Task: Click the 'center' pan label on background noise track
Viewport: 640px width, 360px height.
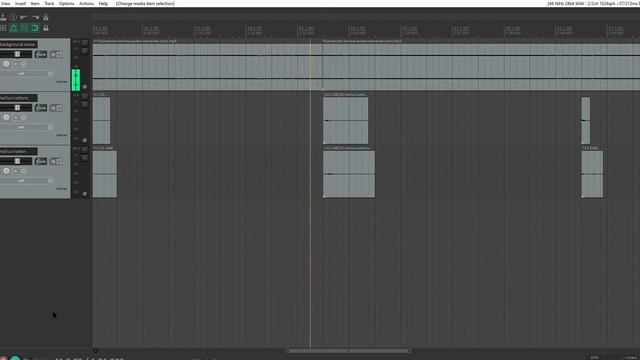Action: click(62, 82)
